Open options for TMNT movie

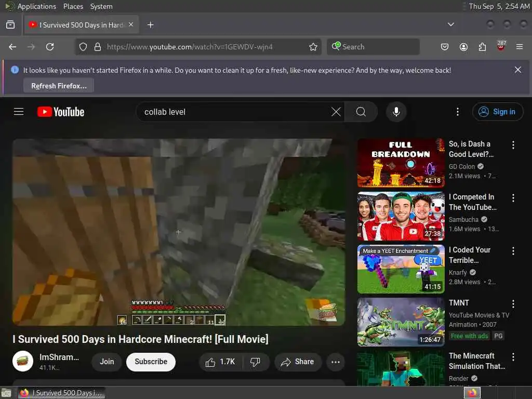coord(513,303)
